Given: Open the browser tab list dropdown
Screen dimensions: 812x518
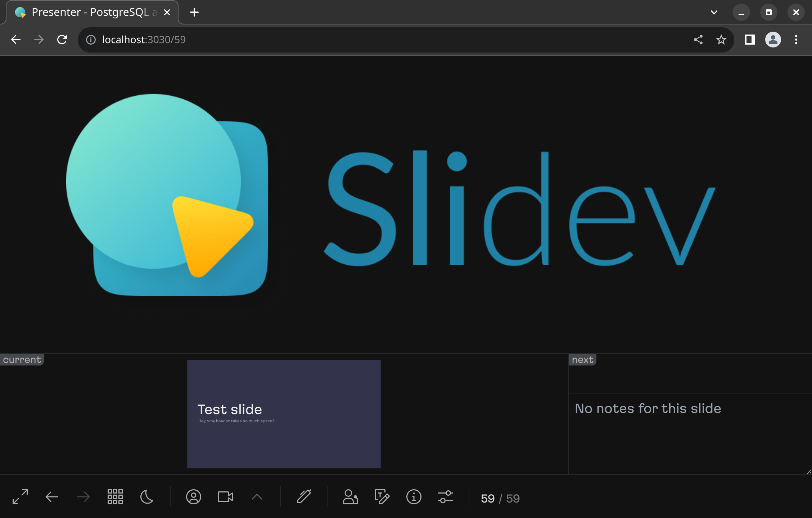Looking at the screenshot, I should pos(714,12).
